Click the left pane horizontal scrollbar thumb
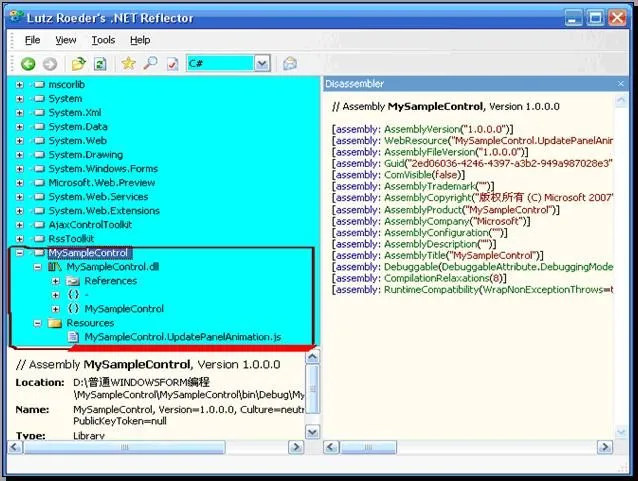 [124, 447]
